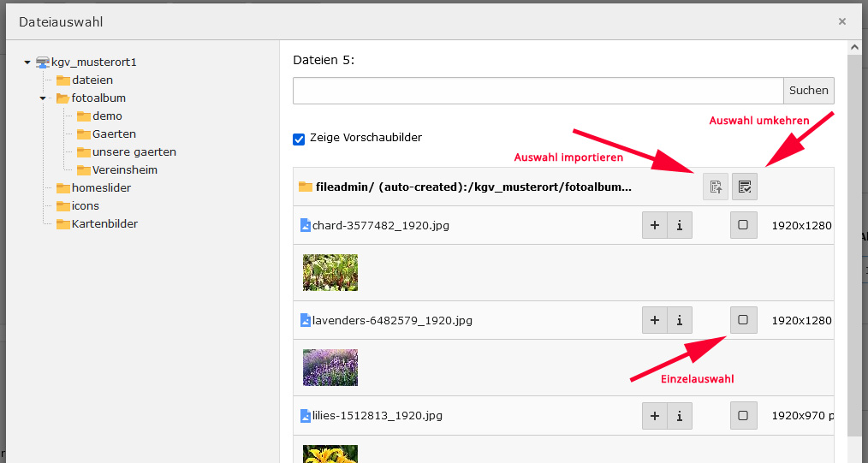Show info for lilies-1512813_1920.jpg
The width and height of the screenshot is (868, 463).
(x=680, y=415)
